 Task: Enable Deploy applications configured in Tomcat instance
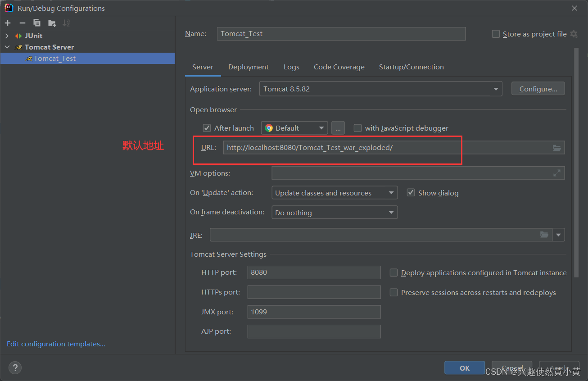(394, 272)
